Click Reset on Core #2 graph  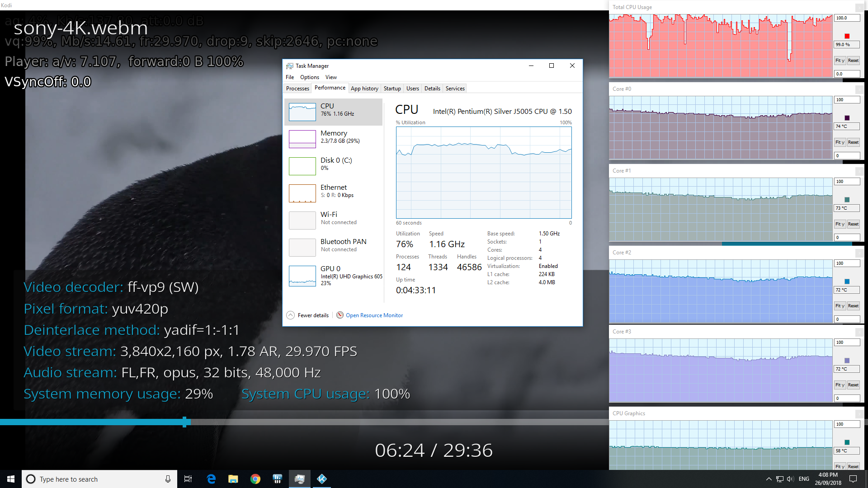click(x=853, y=306)
